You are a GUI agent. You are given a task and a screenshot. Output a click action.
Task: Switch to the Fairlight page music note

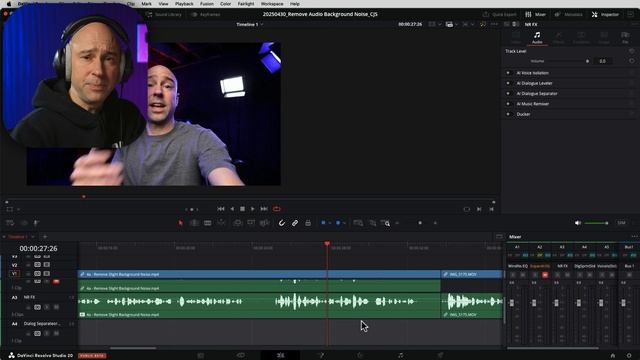pyautogui.click(x=400, y=355)
